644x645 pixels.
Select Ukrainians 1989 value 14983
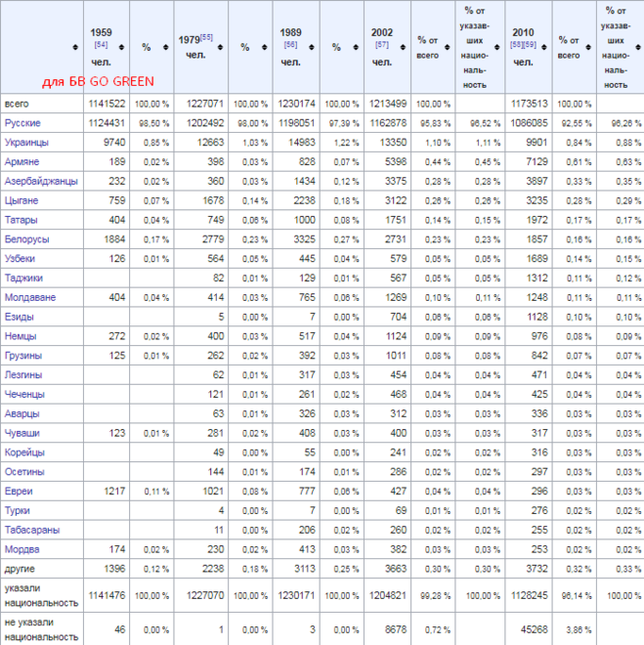(x=301, y=143)
